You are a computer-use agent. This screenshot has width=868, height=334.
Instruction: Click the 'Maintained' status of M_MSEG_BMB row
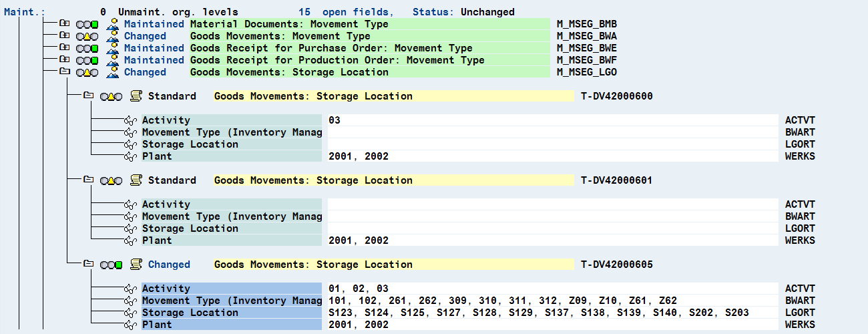[x=154, y=24]
